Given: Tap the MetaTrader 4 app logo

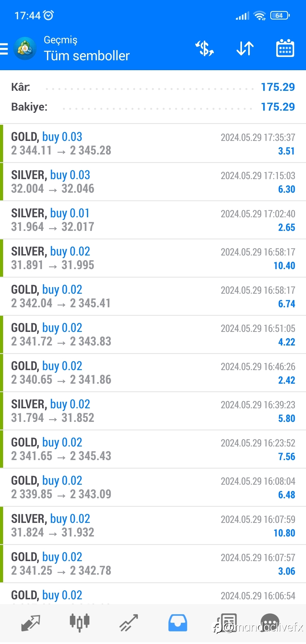Looking at the screenshot, I should (x=25, y=48).
